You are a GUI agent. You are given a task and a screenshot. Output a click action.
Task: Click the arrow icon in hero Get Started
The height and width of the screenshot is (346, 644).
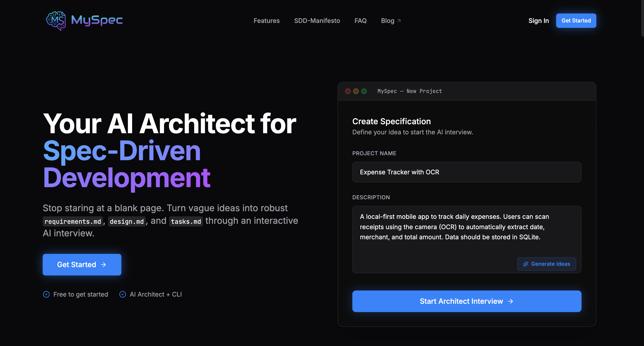[104, 264]
